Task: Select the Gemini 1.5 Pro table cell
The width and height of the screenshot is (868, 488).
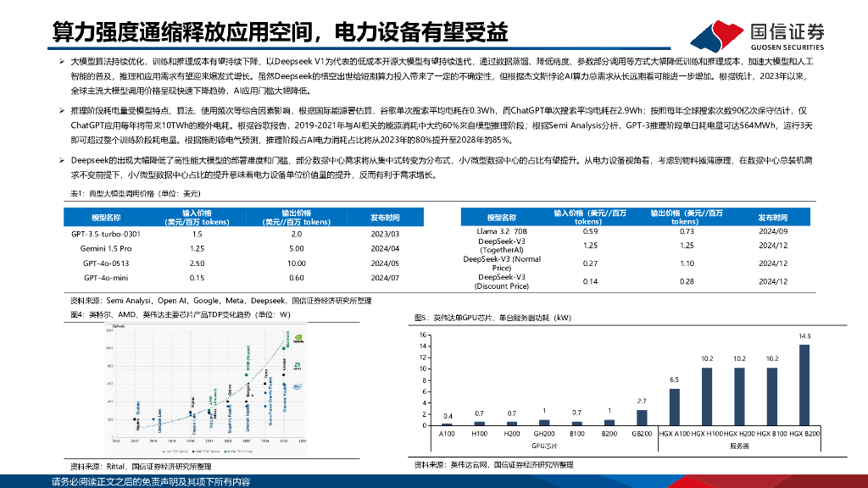Action: pyautogui.click(x=106, y=248)
